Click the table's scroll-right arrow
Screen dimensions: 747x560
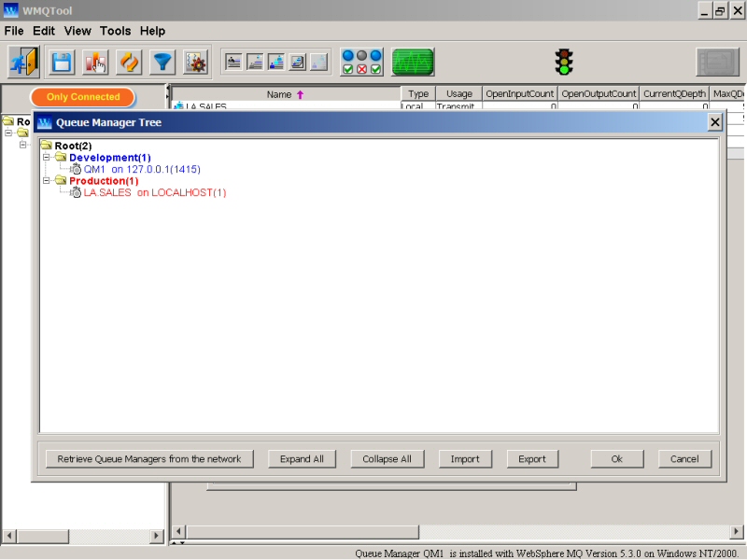(736, 531)
